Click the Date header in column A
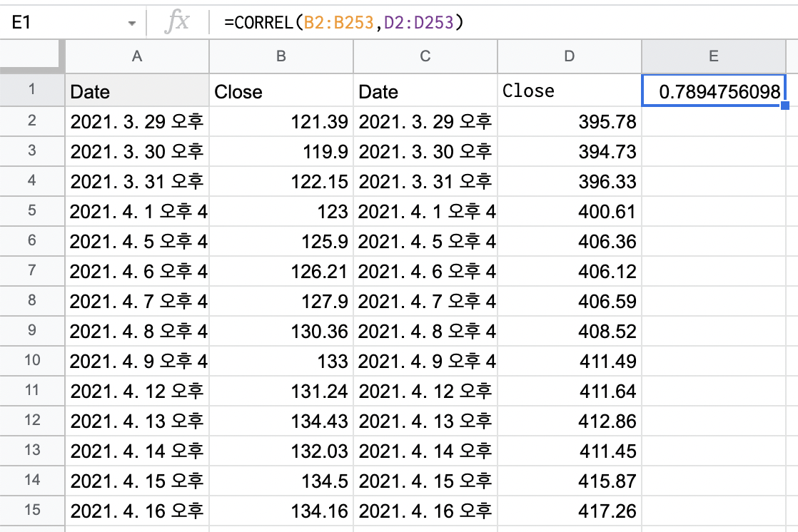 (137, 91)
